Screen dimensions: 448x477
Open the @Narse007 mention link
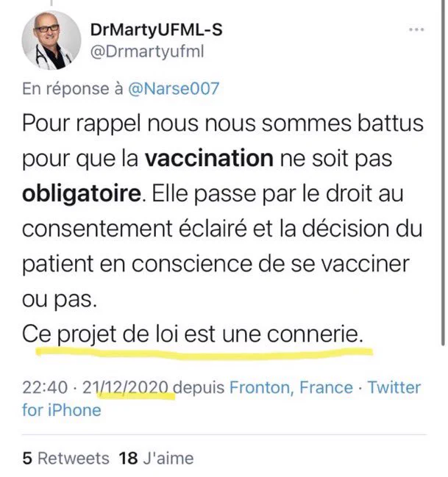[x=174, y=88]
